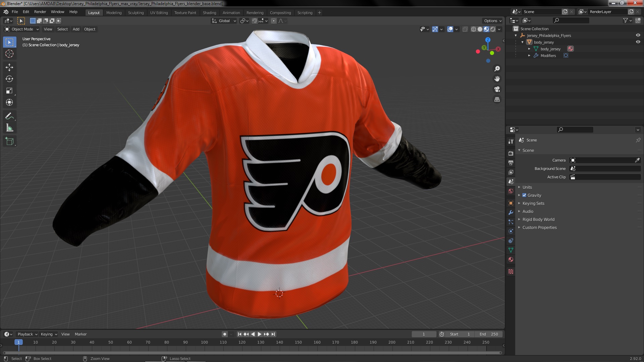The height and width of the screenshot is (362, 644).
Task: Toggle X-ray mode
Action: [x=465, y=29]
